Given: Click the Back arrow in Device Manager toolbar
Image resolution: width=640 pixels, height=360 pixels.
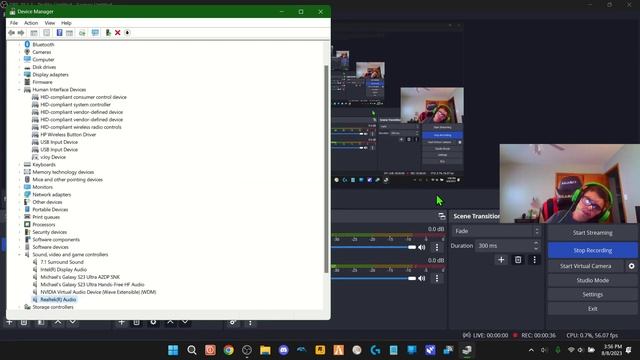Looking at the screenshot, I should 11,33.
